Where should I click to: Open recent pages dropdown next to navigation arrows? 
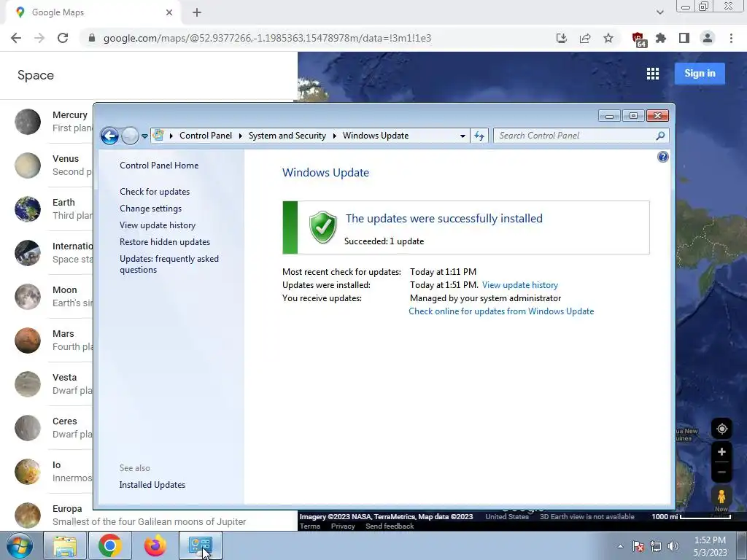[144, 136]
